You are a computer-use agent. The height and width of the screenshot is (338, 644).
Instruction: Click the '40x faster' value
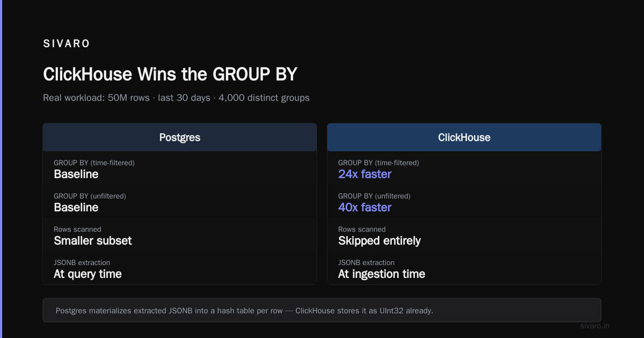tap(365, 208)
